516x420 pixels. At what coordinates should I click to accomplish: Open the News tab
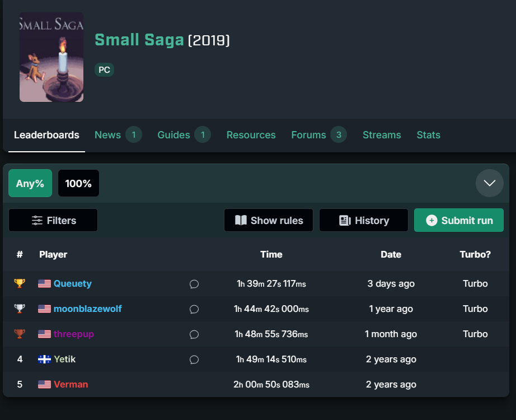click(118, 135)
